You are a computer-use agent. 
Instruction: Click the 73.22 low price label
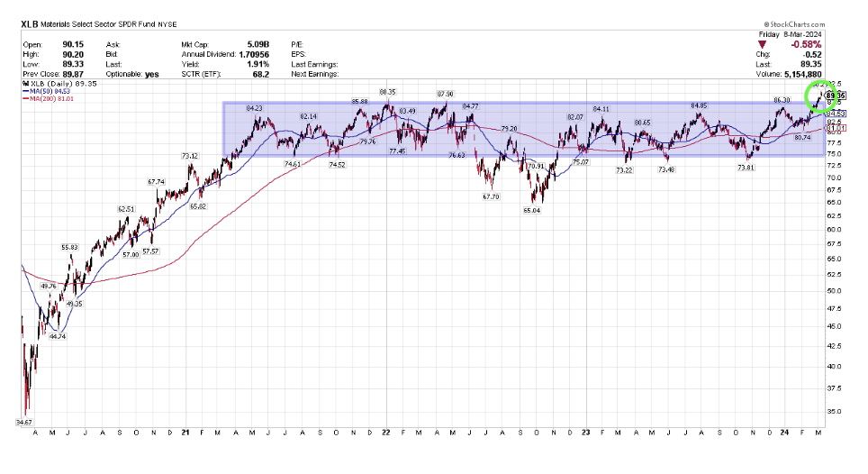coord(624,170)
